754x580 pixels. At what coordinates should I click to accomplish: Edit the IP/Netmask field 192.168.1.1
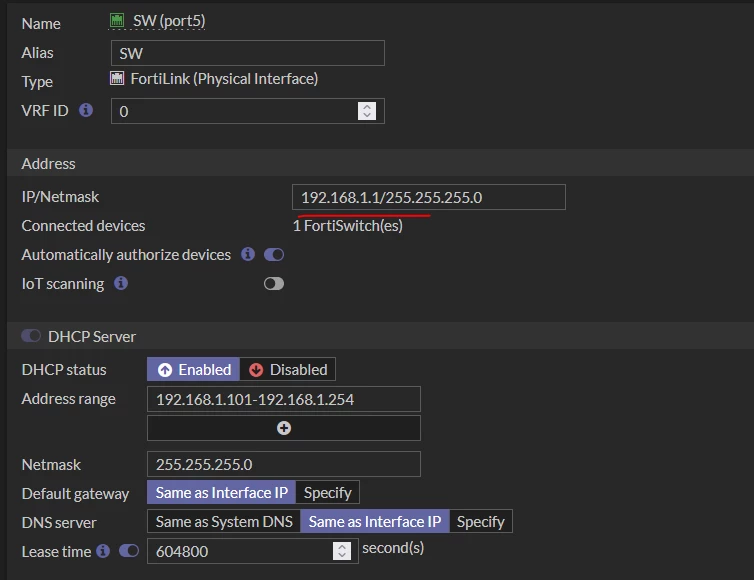pos(428,197)
